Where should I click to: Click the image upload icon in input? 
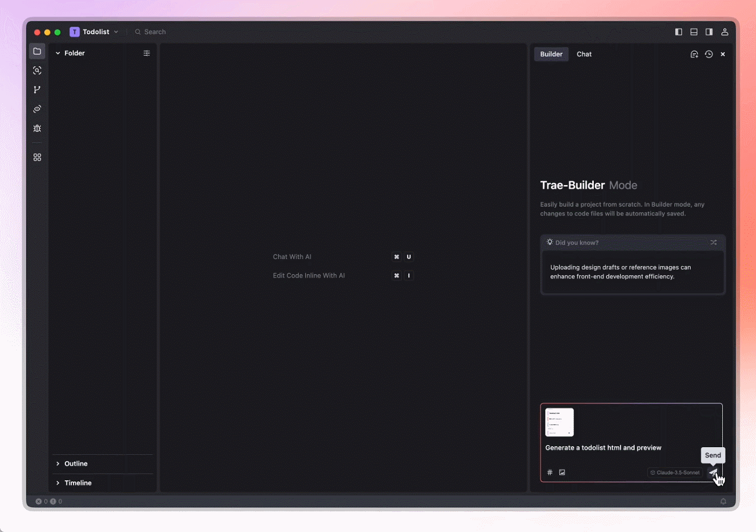(562, 472)
